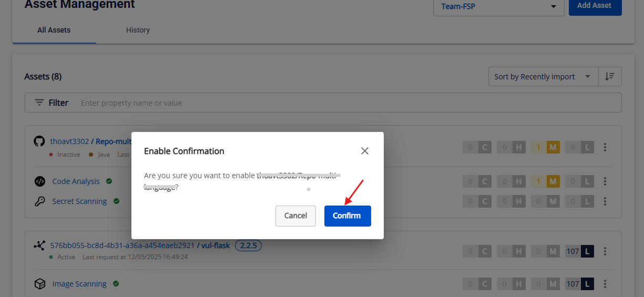The height and width of the screenshot is (297, 644).
Task: Click the Enable Confirmation dialog title
Action: [x=184, y=151]
